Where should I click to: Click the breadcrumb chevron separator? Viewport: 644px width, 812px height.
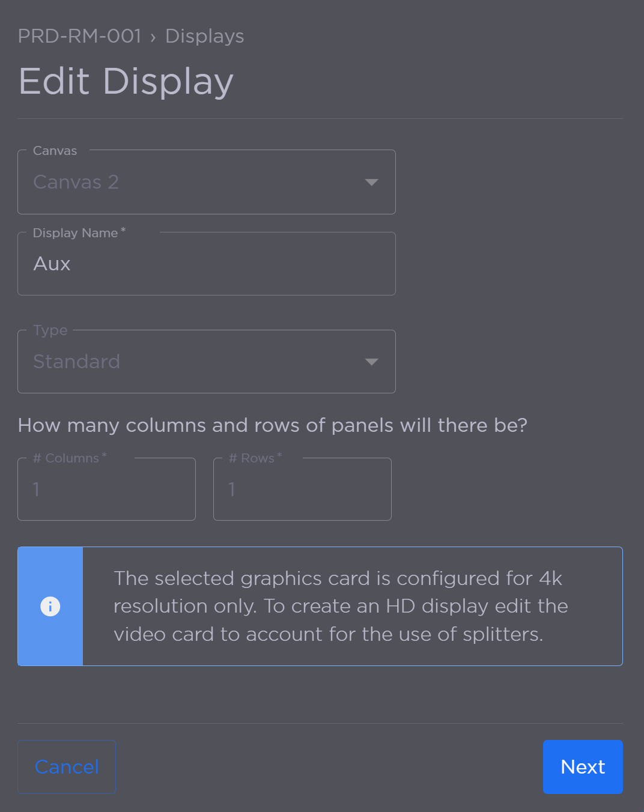(153, 37)
